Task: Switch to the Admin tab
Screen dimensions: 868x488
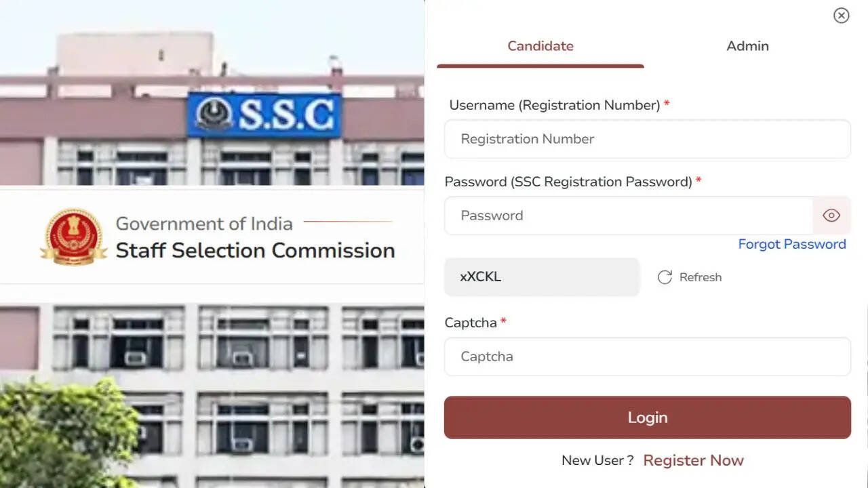Action: [x=747, y=46]
